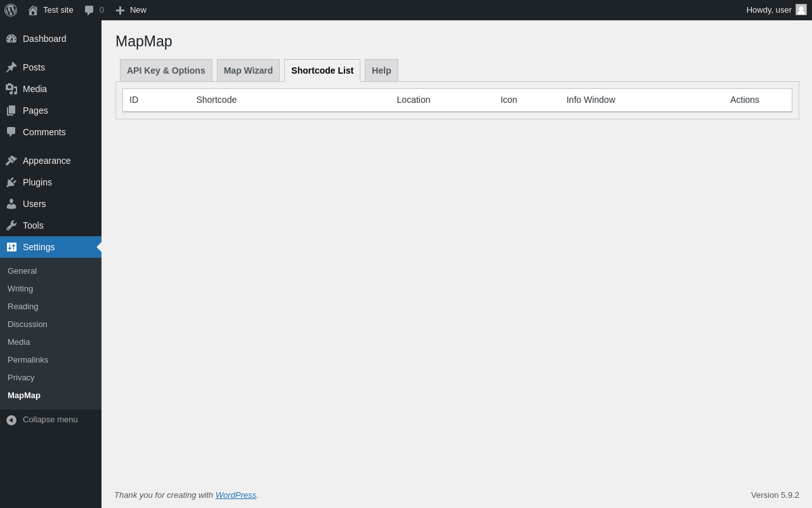This screenshot has height=508, width=812.
Task: Open the Help tab
Action: [381, 70]
